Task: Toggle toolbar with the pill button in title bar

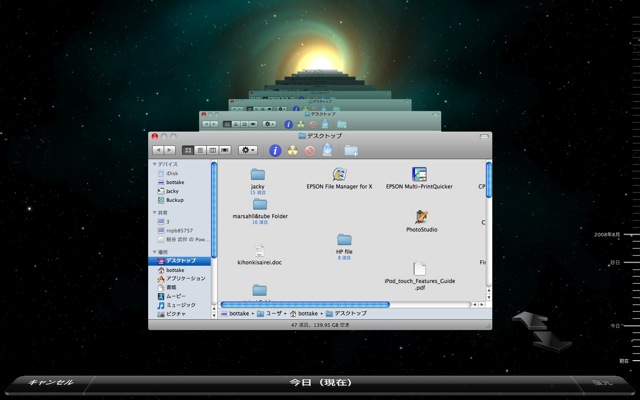Action: [484, 136]
